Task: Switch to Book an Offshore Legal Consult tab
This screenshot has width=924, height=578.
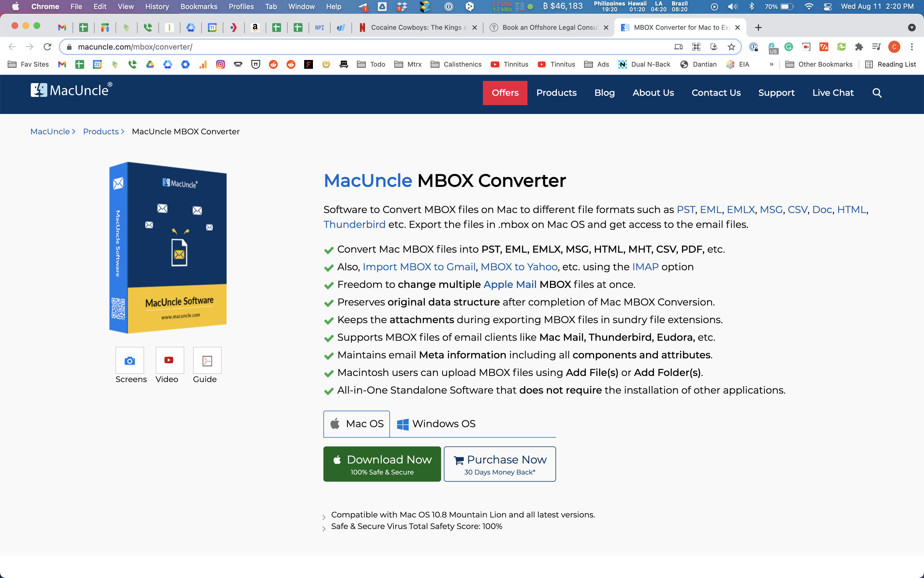Action: (550, 28)
